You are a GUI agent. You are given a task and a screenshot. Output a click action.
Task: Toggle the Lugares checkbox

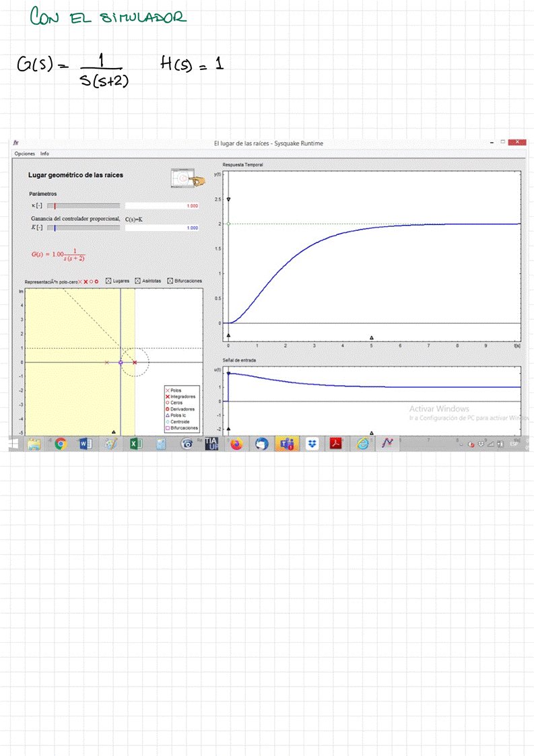pos(108,281)
